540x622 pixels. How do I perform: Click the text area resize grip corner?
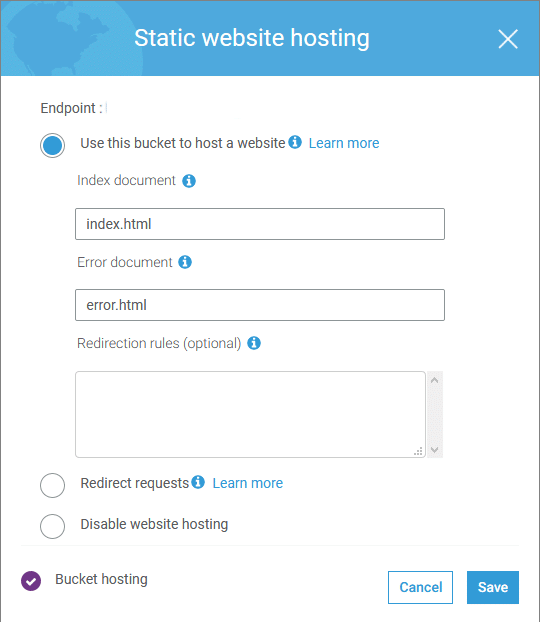click(x=418, y=451)
